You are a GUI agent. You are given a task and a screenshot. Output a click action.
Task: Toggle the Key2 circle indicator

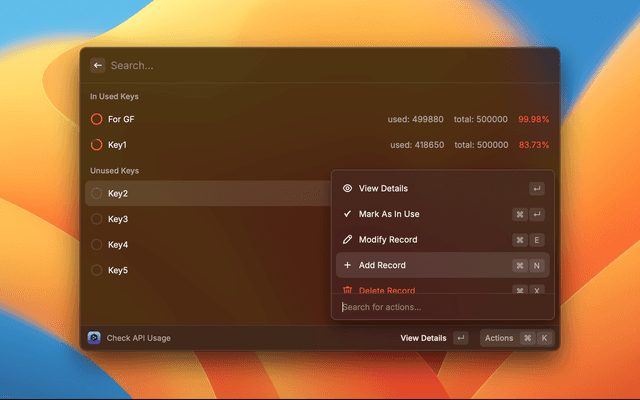97,193
